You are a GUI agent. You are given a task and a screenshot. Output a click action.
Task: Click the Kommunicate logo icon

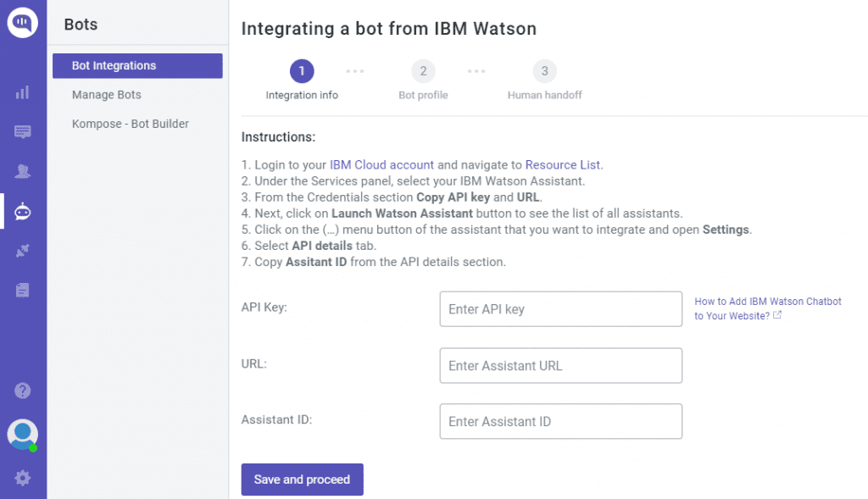coord(23,23)
